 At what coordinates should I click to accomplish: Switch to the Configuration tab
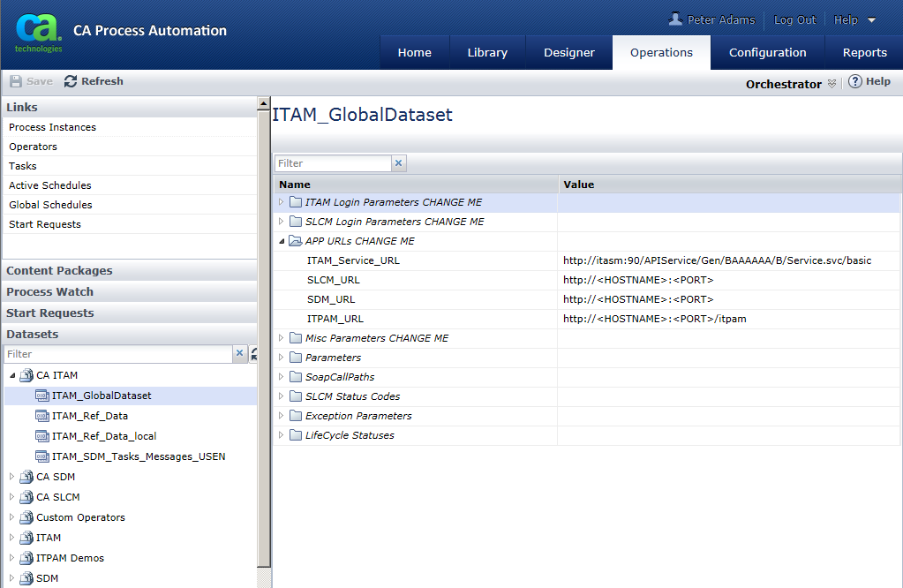767,52
